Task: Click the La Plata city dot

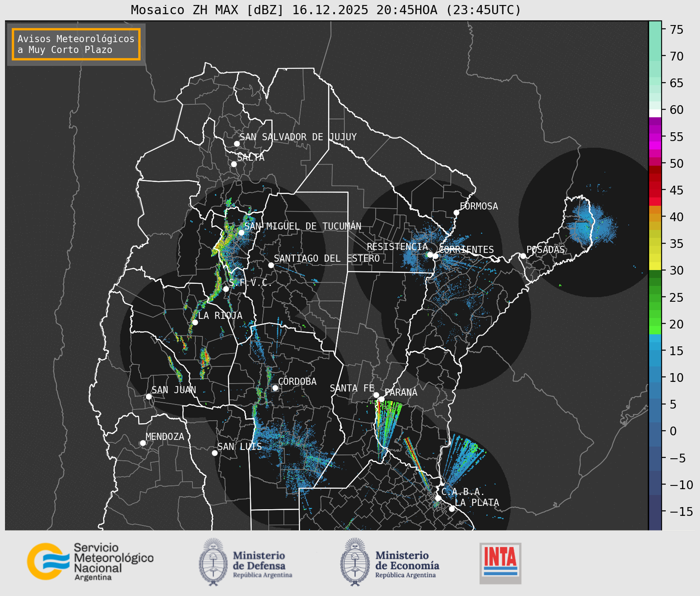Action: [x=452, y=508]
